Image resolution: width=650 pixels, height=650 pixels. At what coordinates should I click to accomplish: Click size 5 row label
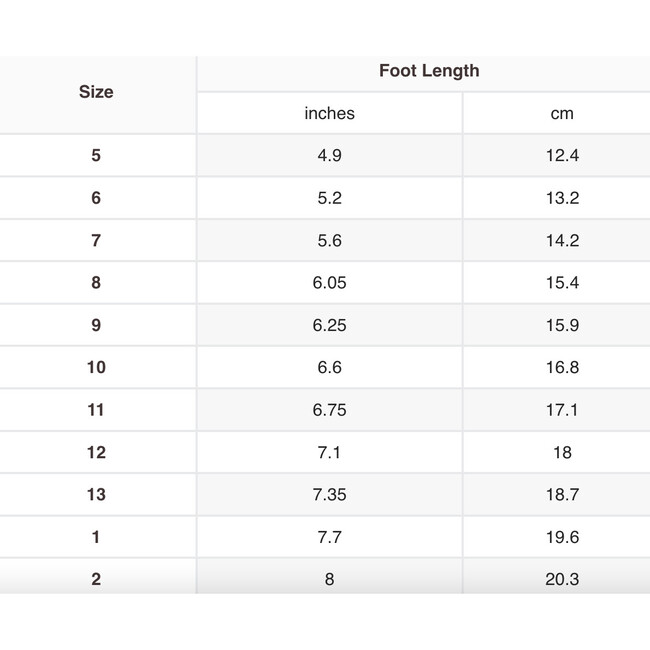[96, 155]
